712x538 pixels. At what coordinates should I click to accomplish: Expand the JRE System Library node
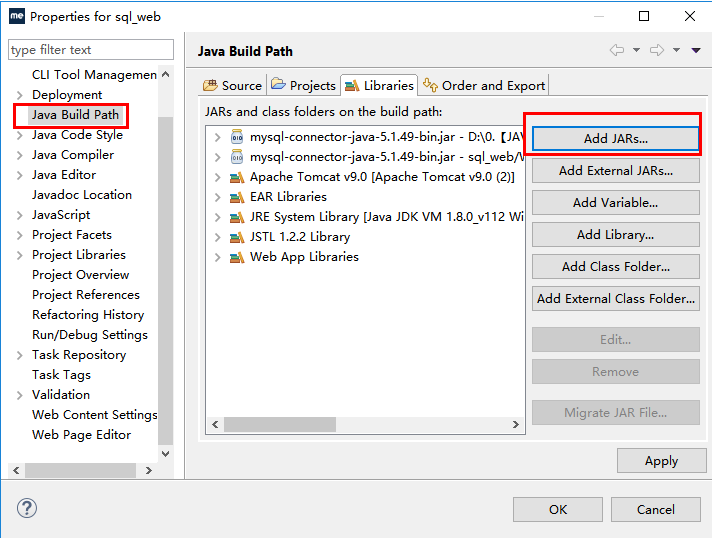pos(218,217)
